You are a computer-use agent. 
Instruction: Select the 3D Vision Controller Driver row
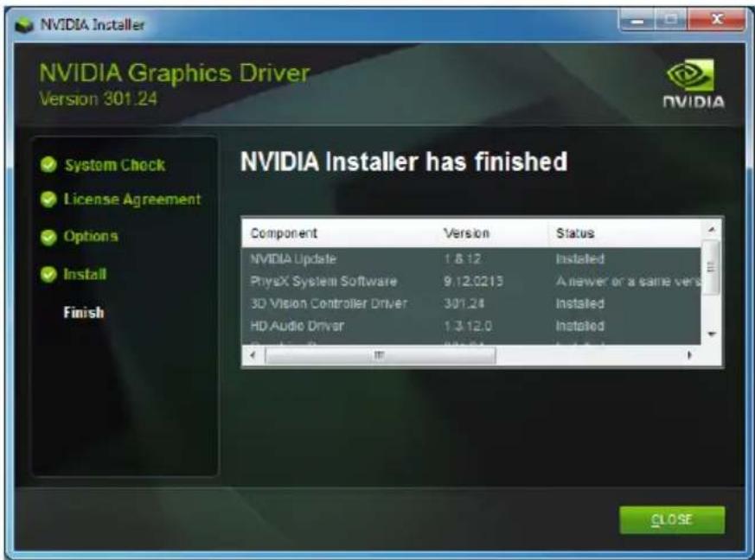(x=471, y=303)
